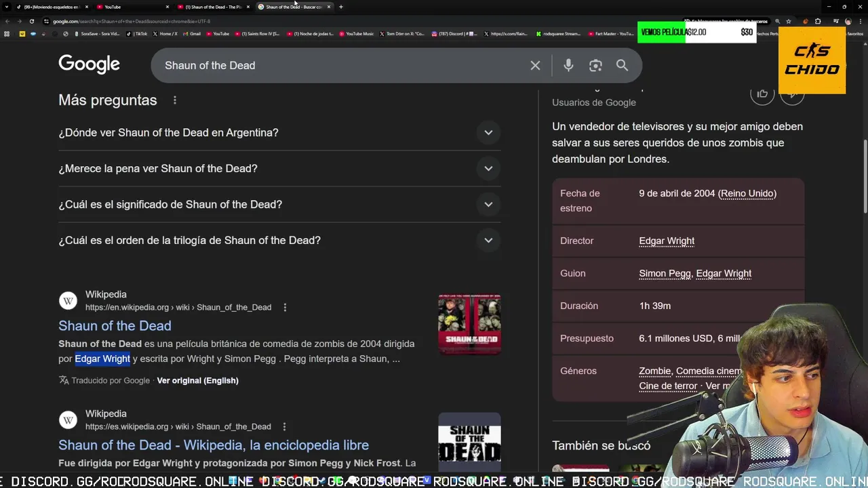
Task: Open the TikTok bookmark
Action: click(138, 33)
